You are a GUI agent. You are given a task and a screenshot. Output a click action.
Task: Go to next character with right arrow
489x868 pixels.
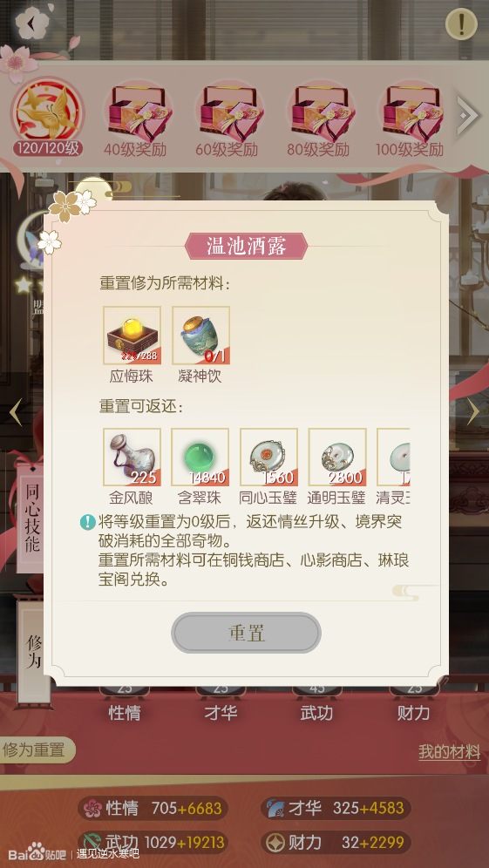point(473,412)
